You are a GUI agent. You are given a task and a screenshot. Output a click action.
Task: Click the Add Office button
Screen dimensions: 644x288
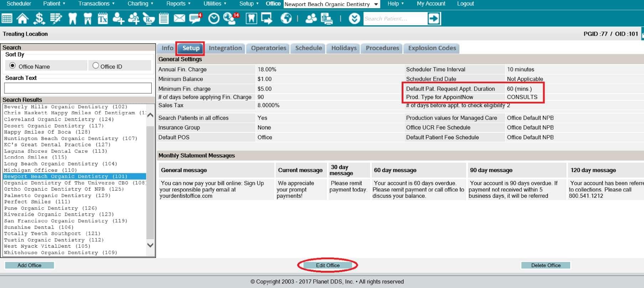click(x=30, y=265)
